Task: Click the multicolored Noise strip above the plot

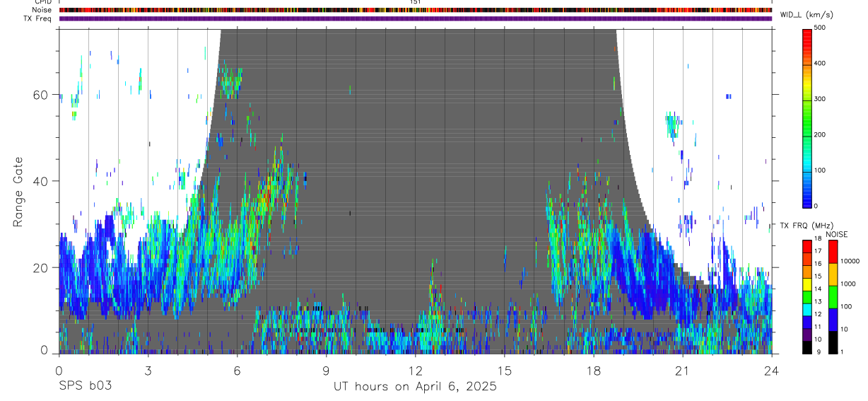Action: (x=416, y=10)
